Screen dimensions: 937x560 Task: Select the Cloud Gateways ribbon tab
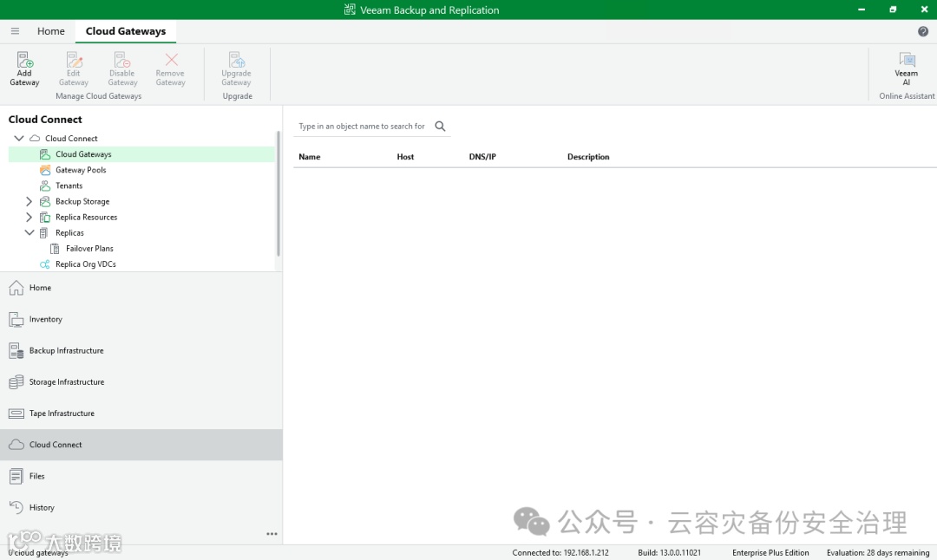[126, 31]
